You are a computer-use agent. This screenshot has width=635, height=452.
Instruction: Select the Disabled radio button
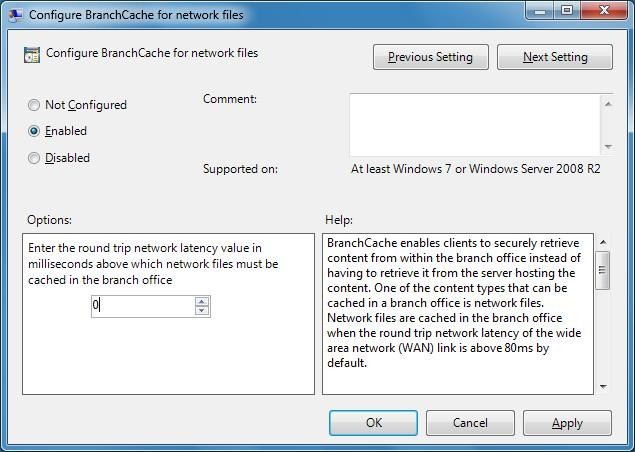coord(34,158)
